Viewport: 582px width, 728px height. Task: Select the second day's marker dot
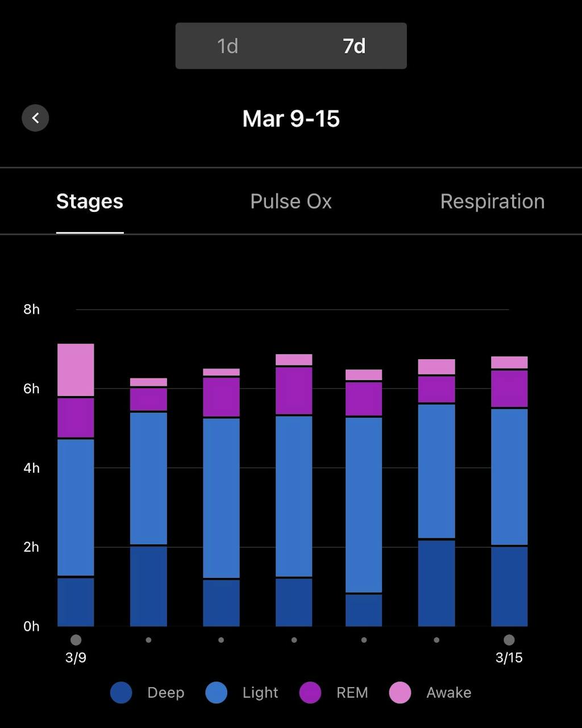(148, 640)
